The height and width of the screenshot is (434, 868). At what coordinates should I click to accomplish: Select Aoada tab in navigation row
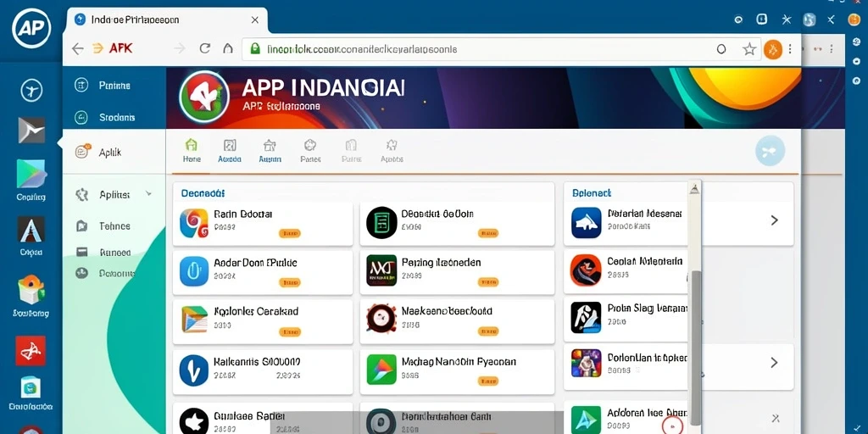coord(229,151)
